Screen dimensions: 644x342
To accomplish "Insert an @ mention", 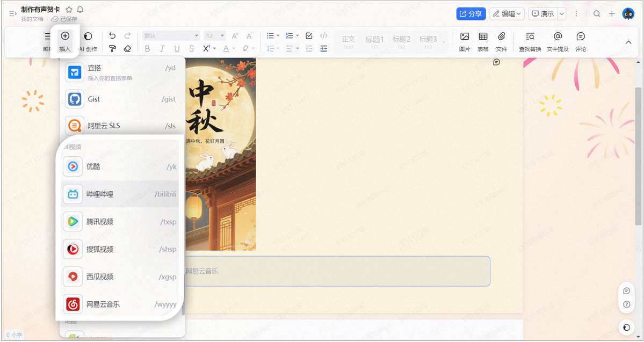I will [x=558, y=42].
